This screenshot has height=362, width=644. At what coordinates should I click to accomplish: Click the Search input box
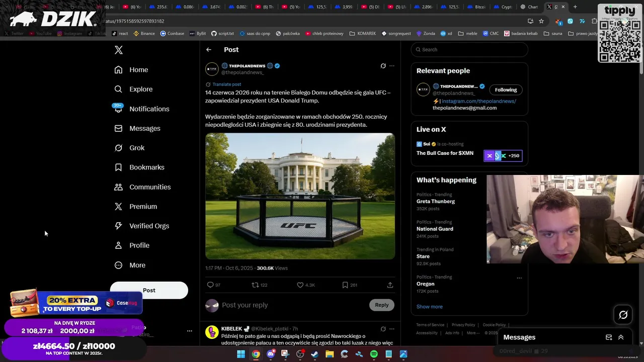pyautogui.click(x=469, y=49)
